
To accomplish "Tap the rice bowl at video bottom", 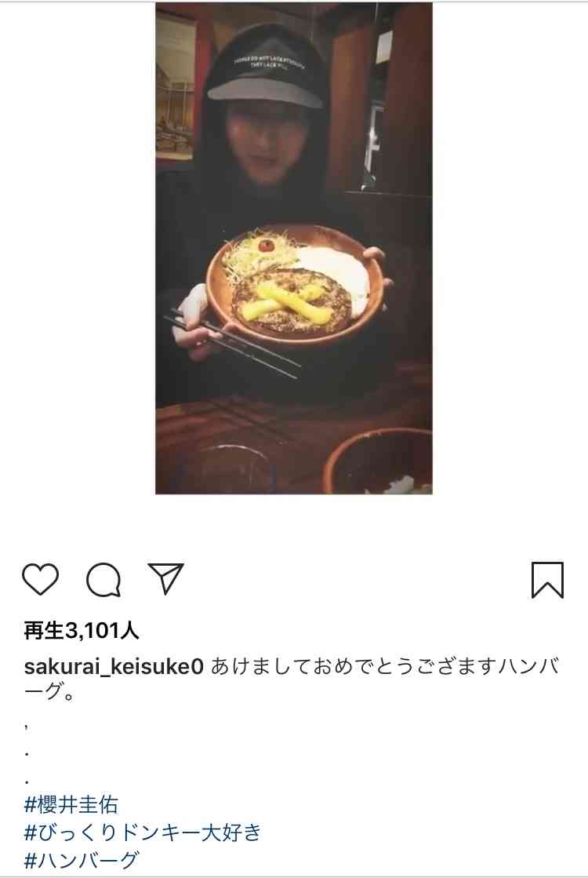I will pyautogui.click(x=378, y=462).
